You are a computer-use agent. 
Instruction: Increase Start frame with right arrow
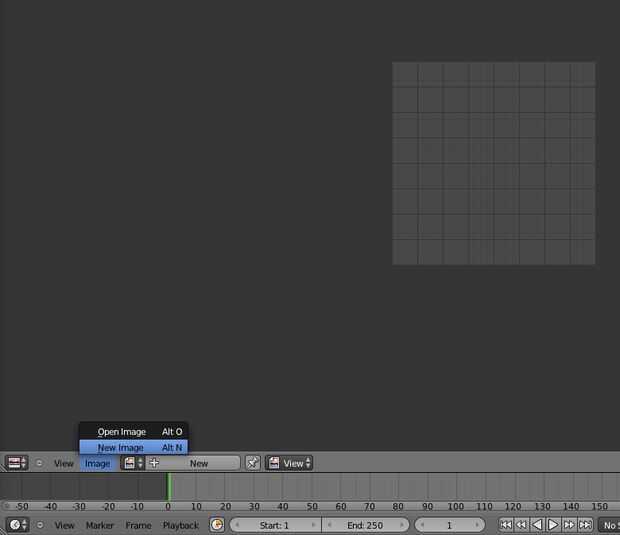point(314,525)
